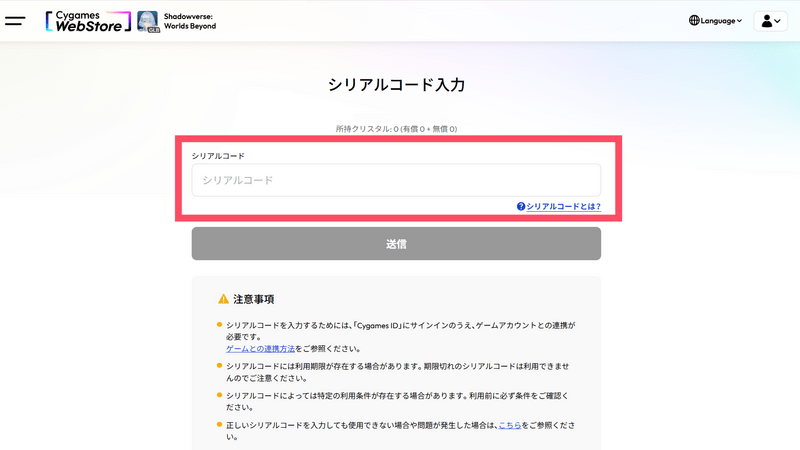Viewport: 800px width, 450px height.
Task: Click the シリアルコード field label
Action: pyautogui.click(x=218, y=156)
